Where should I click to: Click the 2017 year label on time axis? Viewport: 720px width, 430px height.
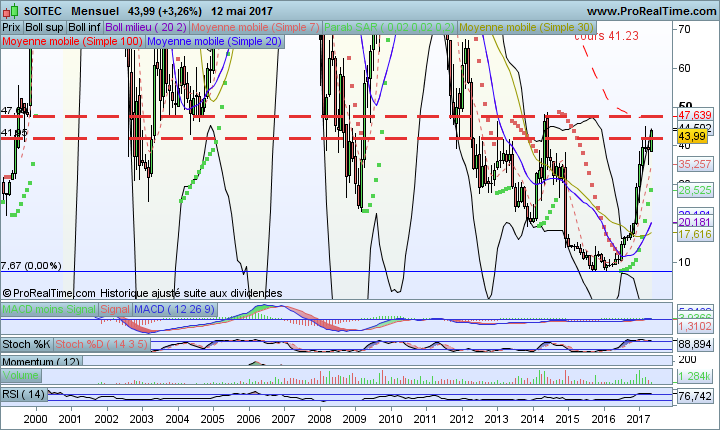point(638,419)
